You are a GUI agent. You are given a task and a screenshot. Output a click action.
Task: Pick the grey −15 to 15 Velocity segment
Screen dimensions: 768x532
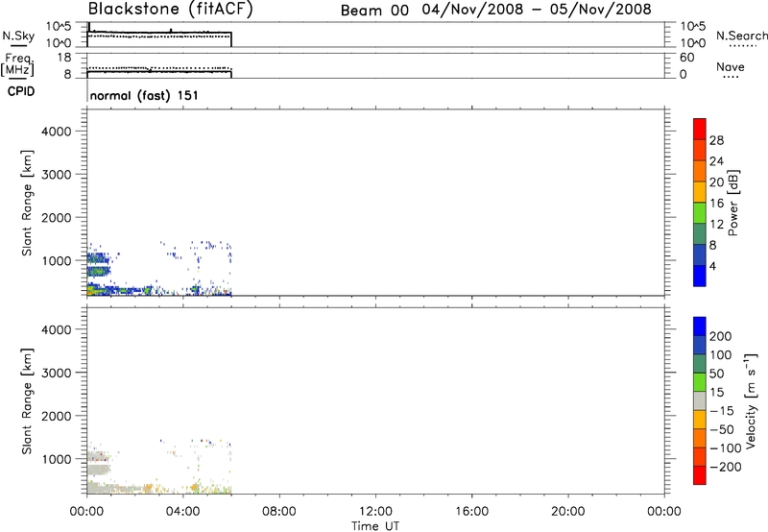[700, 400]
